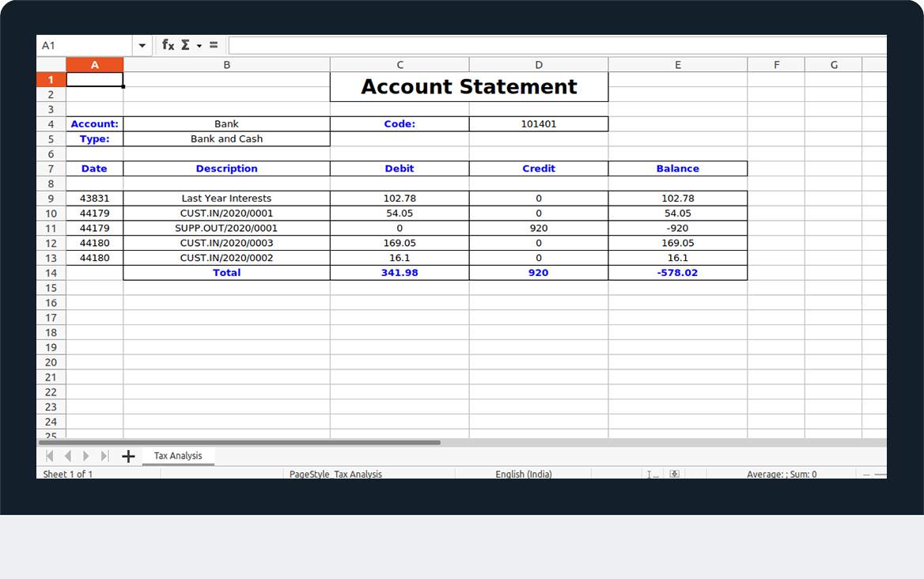Click the Select All corner box
The image size is (924, 579).
click(x=51, y=65)
